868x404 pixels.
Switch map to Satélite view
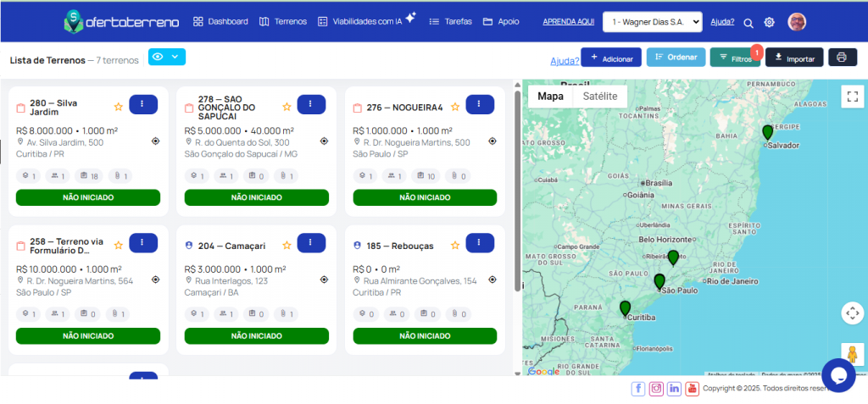click(600, 97)
